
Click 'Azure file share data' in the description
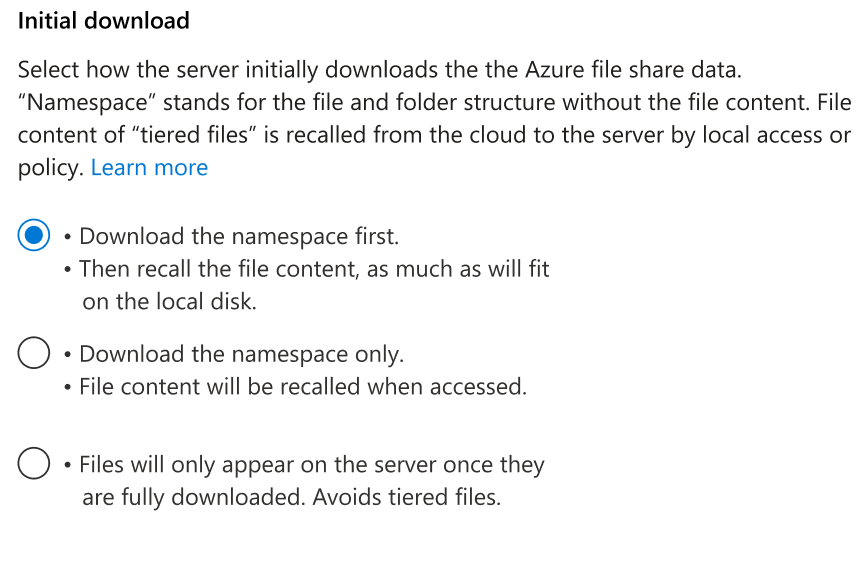pos(633,70)
